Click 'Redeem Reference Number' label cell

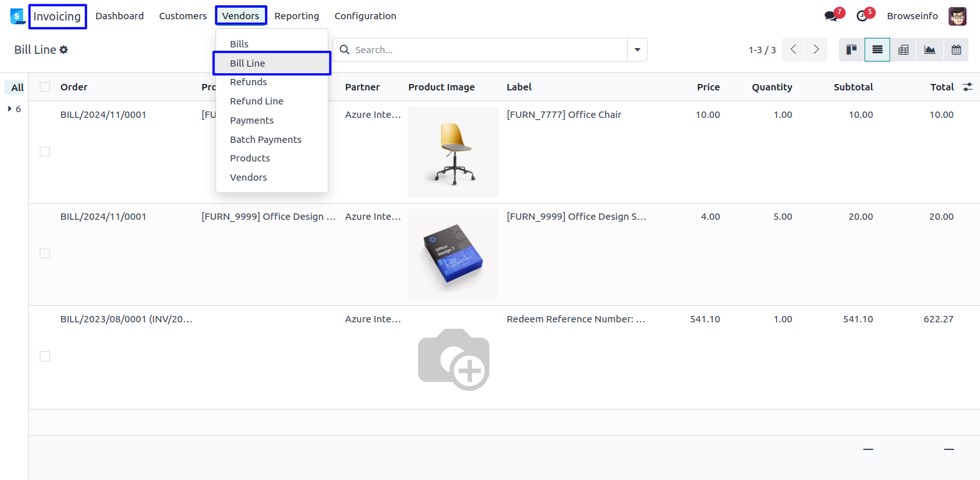576,319
